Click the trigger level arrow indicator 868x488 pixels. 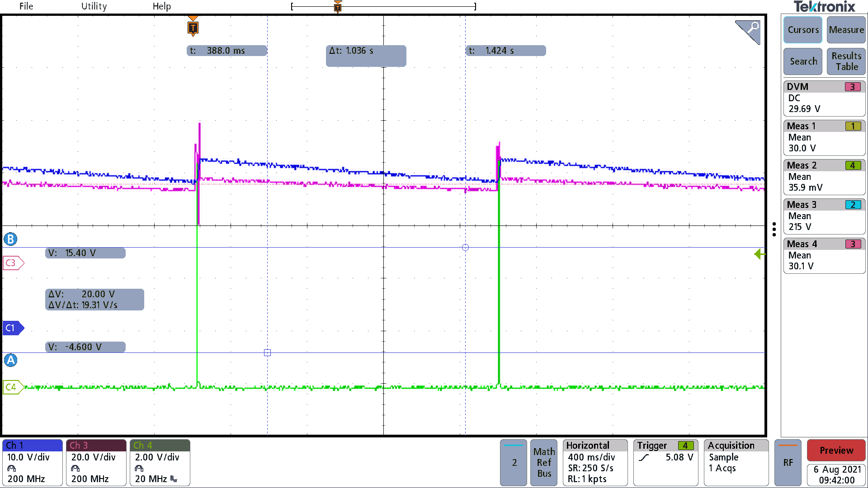pyautogui.click(x=759, y=254)
